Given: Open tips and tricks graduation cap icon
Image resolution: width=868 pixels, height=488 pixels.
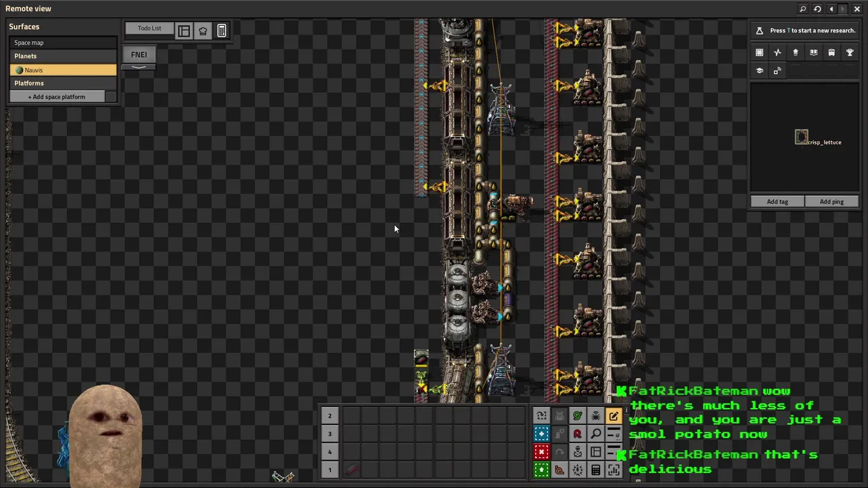Looking at the screenshot, I should [x=759, y=70].
